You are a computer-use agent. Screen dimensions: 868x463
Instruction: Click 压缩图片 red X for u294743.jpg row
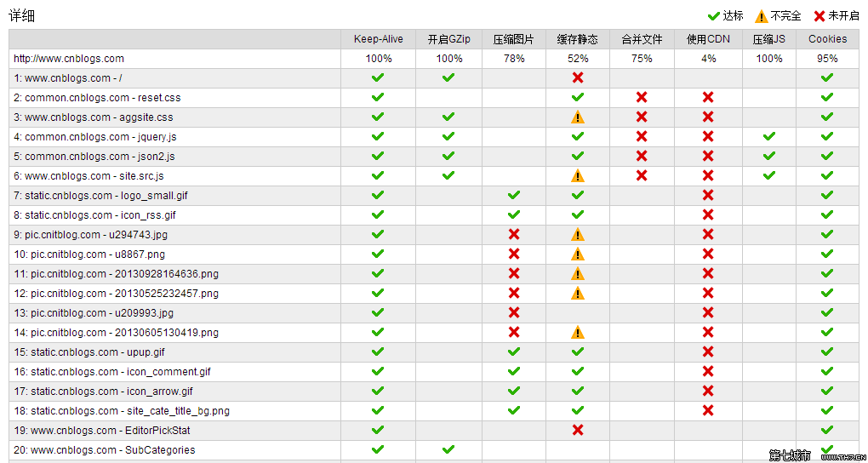514,234
